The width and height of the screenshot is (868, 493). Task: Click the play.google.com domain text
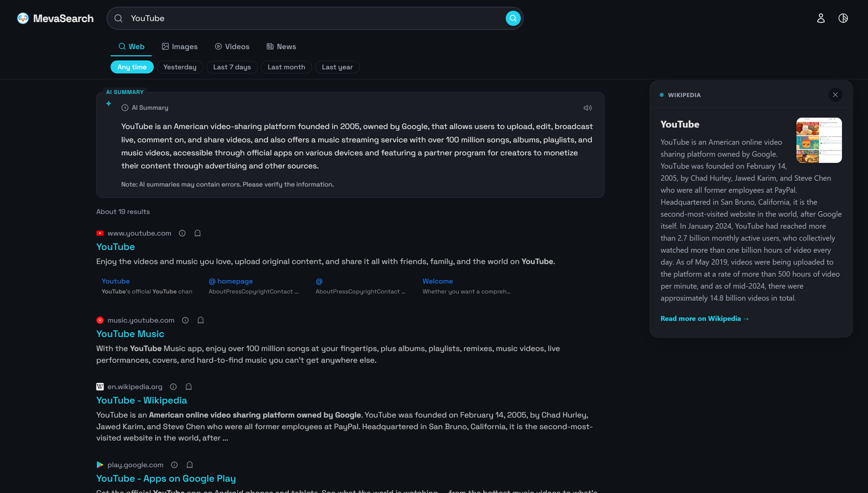click(136, 465)
